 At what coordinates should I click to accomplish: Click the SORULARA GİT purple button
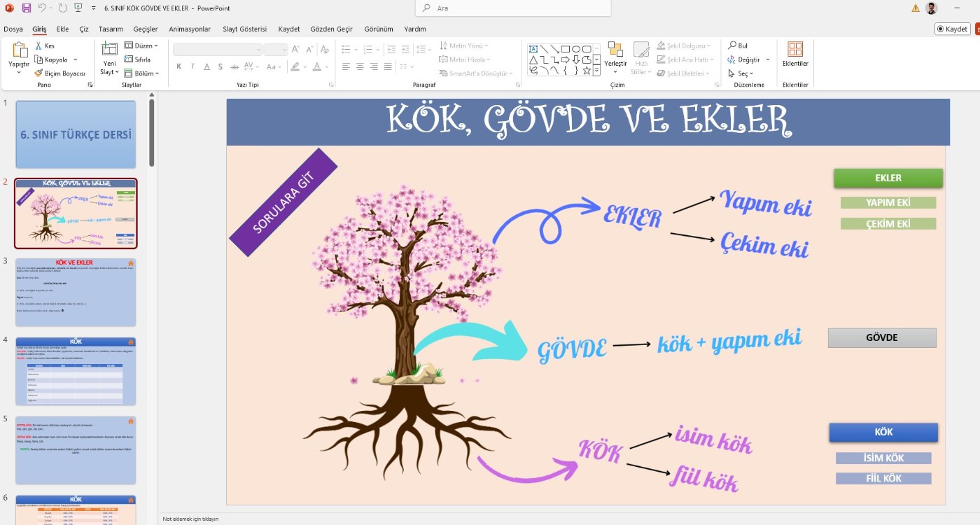click(x=283, y=202)
